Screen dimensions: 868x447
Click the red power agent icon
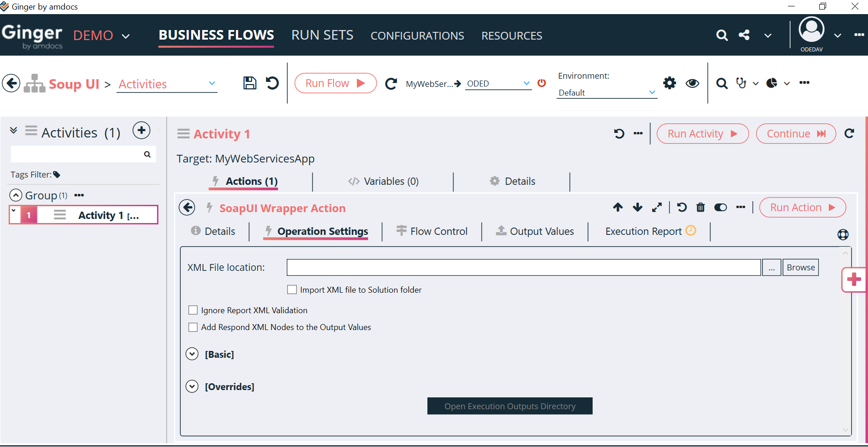pos(542,83)
